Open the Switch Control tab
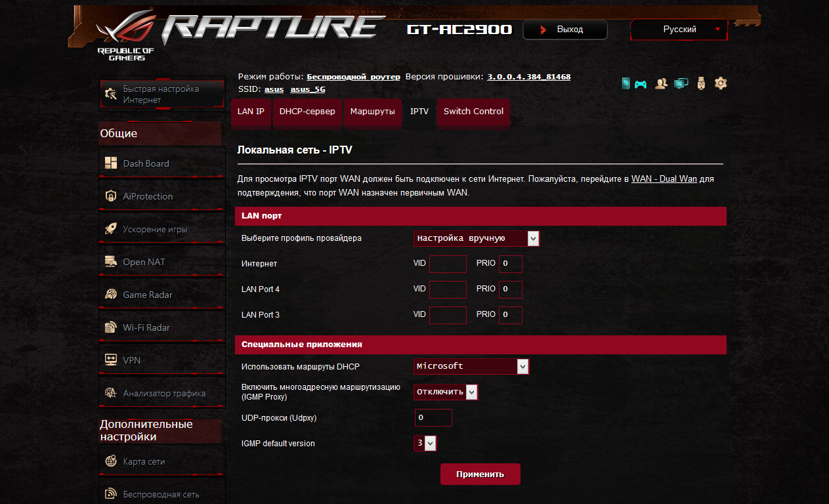This screenshot has width=829, height=504. coord(473,112)
